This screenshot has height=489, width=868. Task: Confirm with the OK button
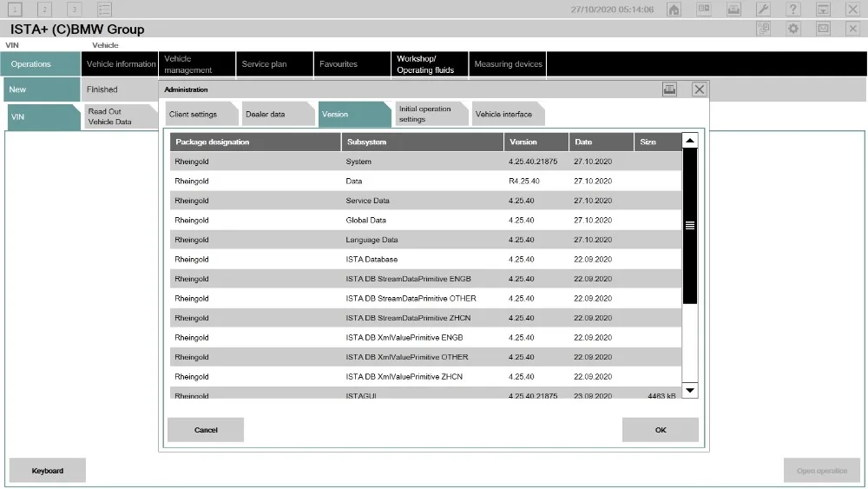[661, 430]
